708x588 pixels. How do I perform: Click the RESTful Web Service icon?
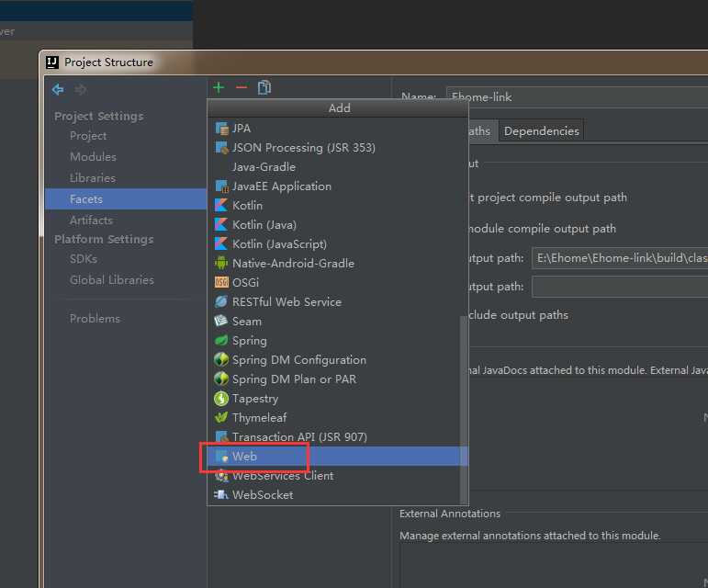pyautogui.click(x=221, y=301)
